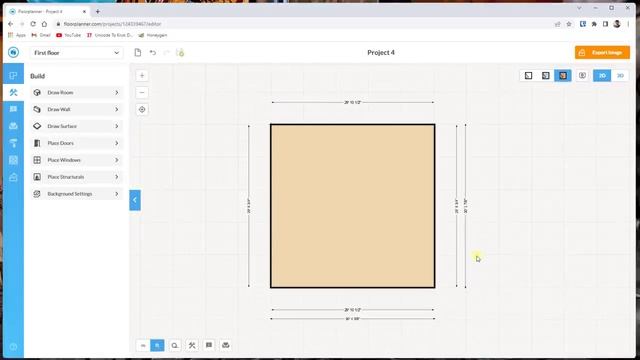Screen dimensions: 640x360
Task: Open the help icon at sidebar bottom
Action: pyautogui.click(x=13, y=347)
